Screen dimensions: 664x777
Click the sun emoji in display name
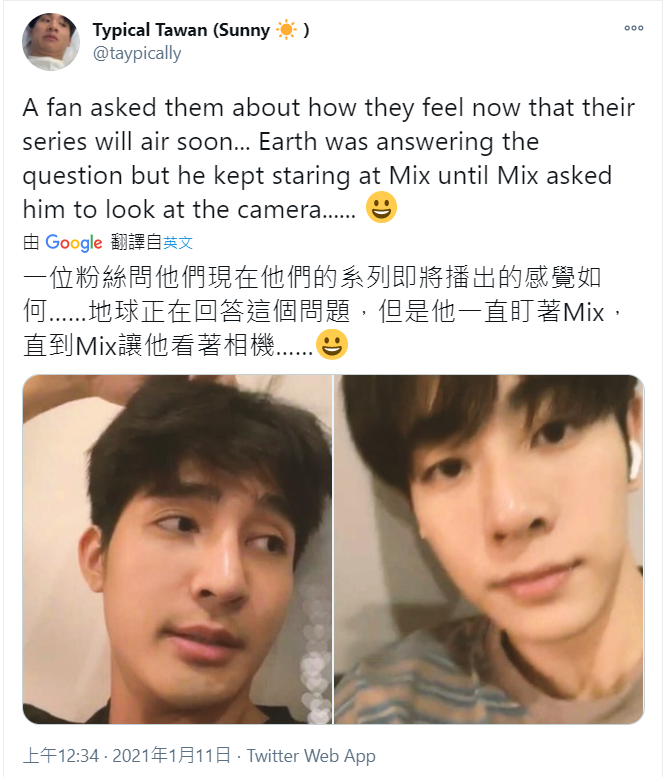pos(286,30)
